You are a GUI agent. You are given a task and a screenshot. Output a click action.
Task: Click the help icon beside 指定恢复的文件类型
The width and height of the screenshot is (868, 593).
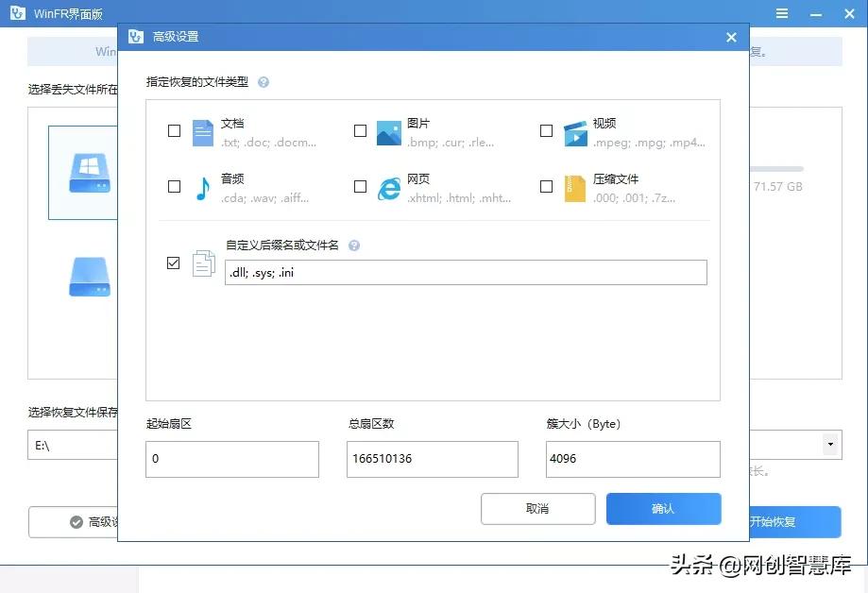click(x=264, y=82)
